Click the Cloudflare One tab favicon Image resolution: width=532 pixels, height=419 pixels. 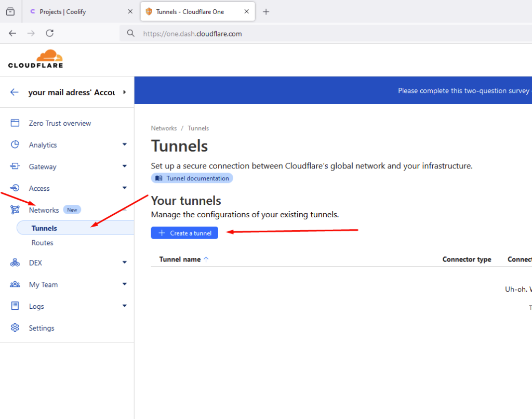[x=149, y=11]
